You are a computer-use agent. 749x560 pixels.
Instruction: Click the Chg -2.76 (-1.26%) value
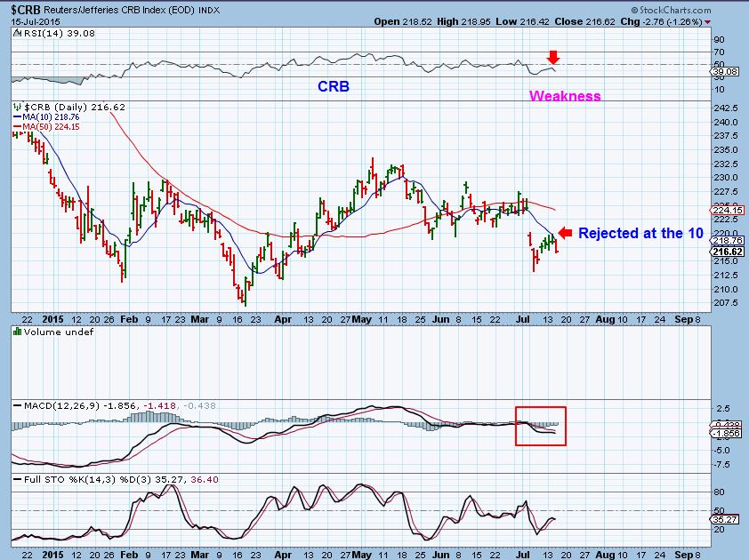[663, 22]
